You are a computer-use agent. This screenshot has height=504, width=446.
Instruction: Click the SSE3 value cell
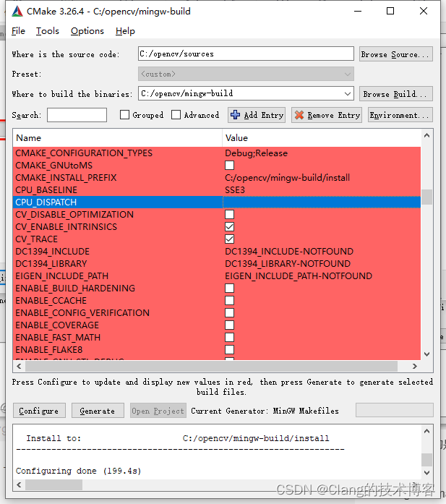coord(322,190)
